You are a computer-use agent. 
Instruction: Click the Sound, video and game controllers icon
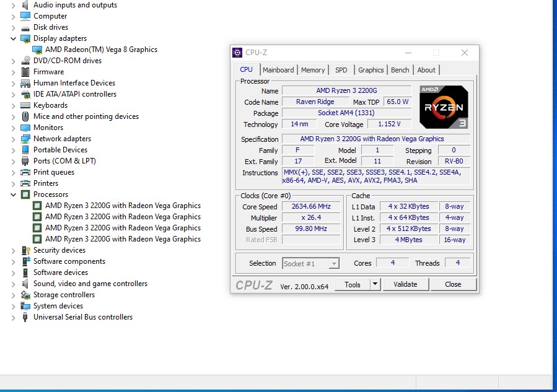pyautogui.click(x=25, y=284)
